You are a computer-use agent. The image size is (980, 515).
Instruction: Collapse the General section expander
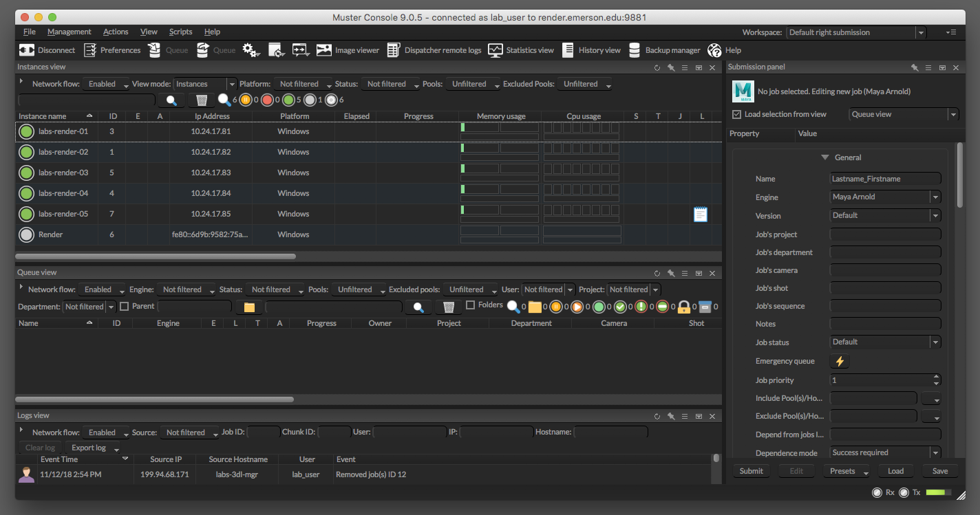point(825,157)
